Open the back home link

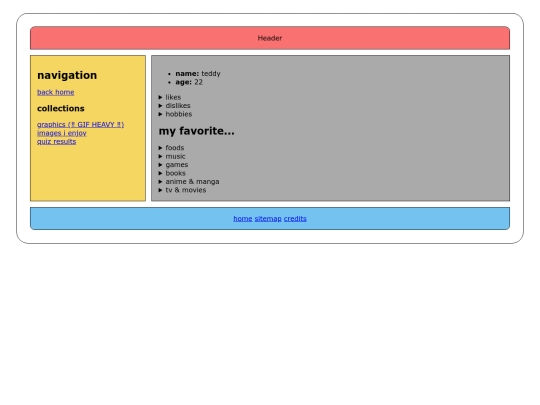pyautogui.click(x=55, y=92)
